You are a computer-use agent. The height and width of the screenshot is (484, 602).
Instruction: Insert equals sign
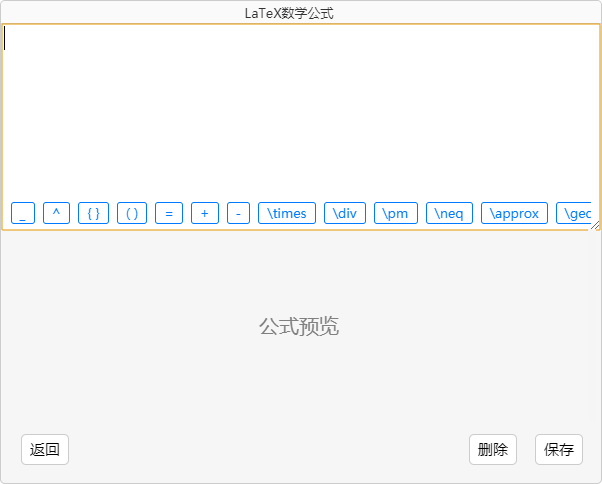[169, 213]
